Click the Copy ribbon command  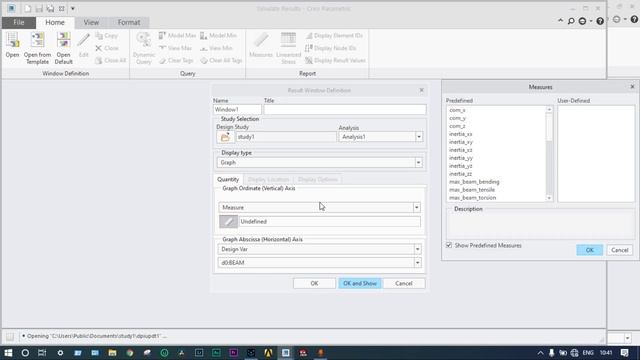[107, 36]
